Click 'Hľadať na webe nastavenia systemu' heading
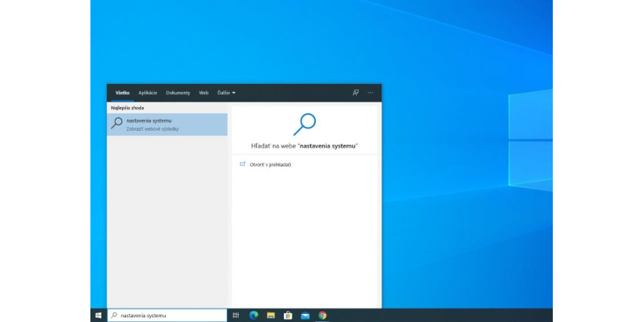Image resolution: width=644 pixels, height=322 pixels. tap(305, 146)
